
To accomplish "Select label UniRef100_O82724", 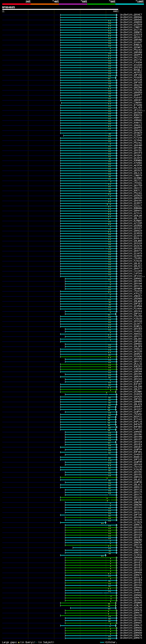I will pos(131,57).
